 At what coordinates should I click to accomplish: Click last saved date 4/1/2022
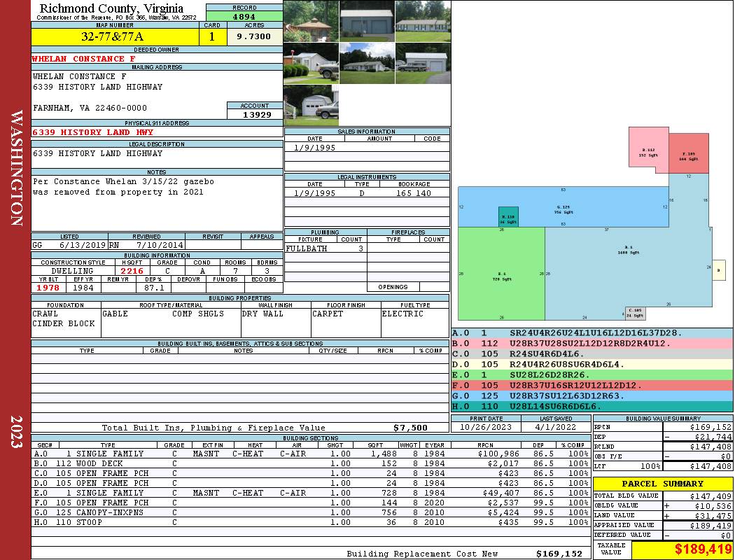coord(556,427)
